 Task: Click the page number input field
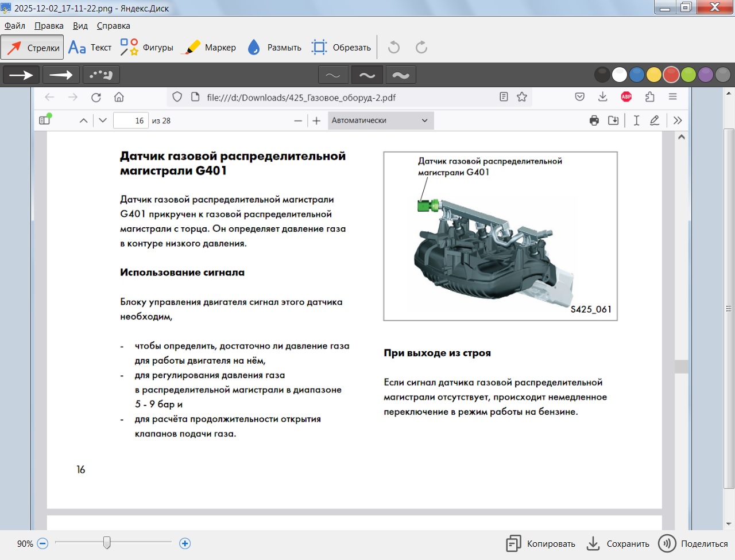131,120
